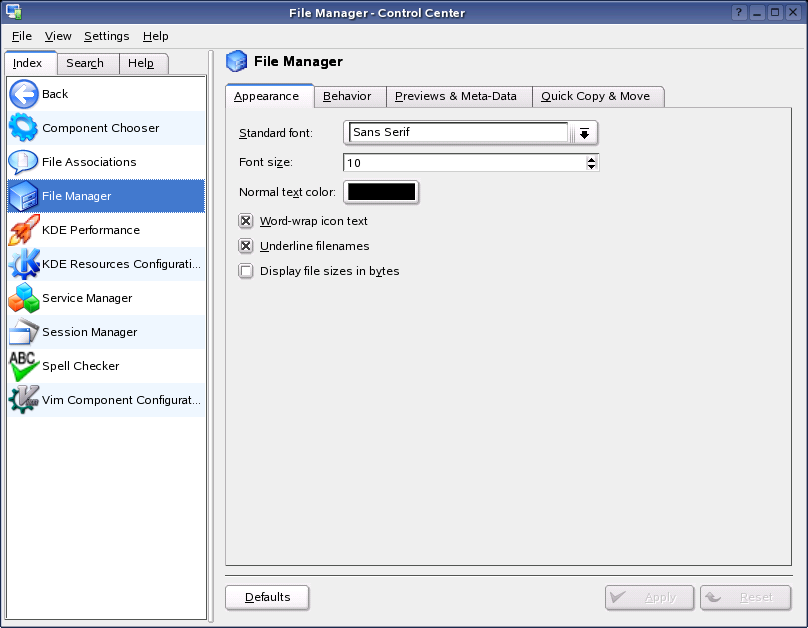Image resolution: width=808 pixels, height=628 pixels.
Task: Select File Associations list entry text
Action: (x=89, y=162)
